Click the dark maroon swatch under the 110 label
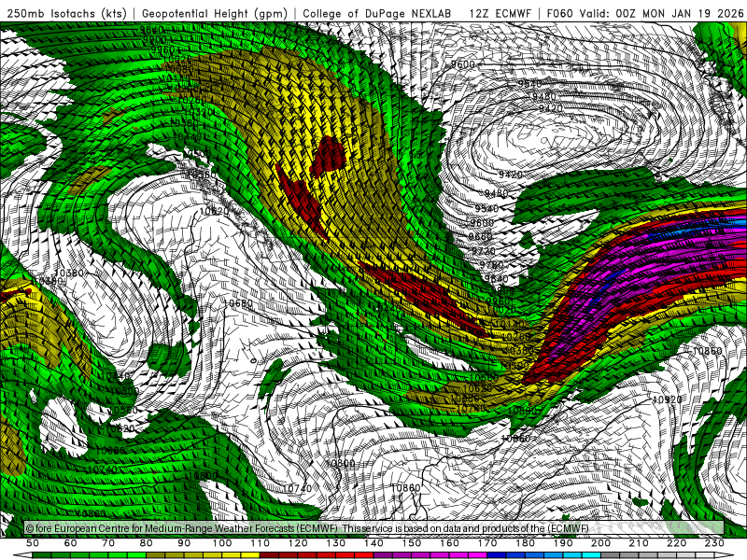The width and height of the screenshot is (747, 560). (269, 555)
